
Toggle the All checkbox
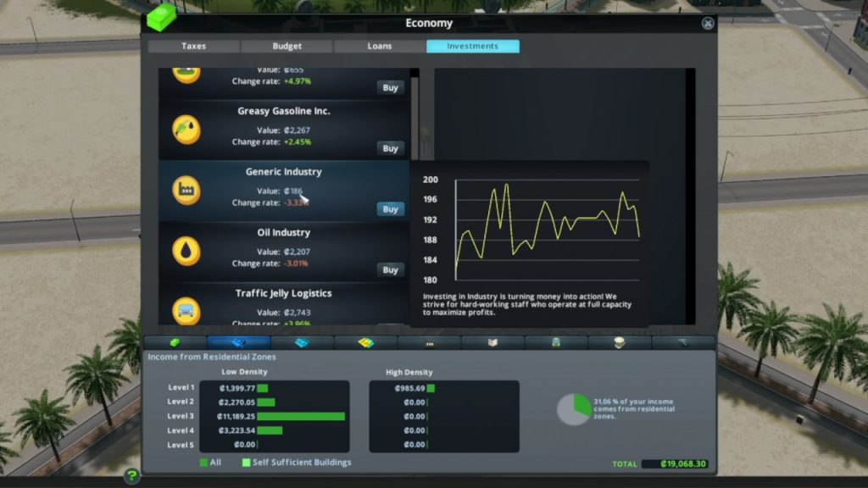pyautogui.click(x=203, y=463)
